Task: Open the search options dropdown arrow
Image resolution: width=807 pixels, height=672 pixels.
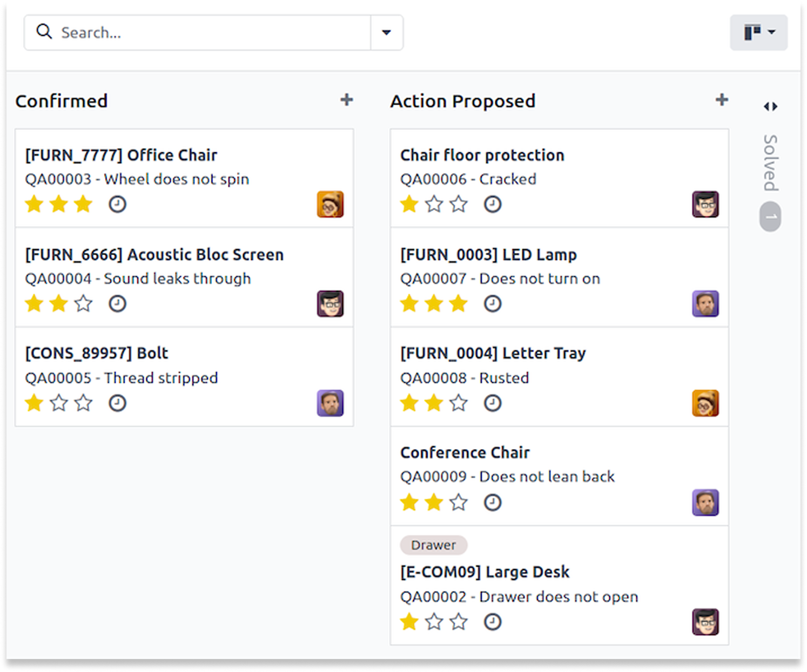Action: coord(386,32)
